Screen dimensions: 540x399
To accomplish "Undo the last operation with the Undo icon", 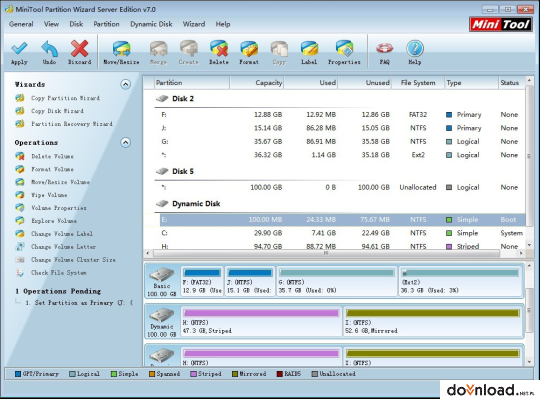I will pyautogui.click(x=49, y=49).
